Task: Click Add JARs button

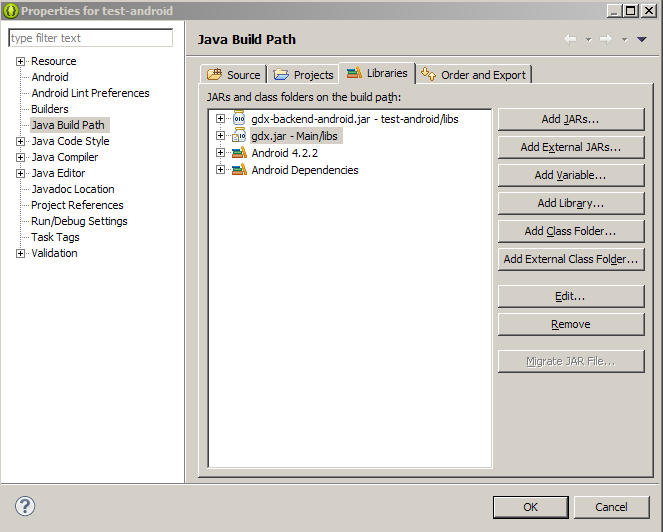Action: 571,119
